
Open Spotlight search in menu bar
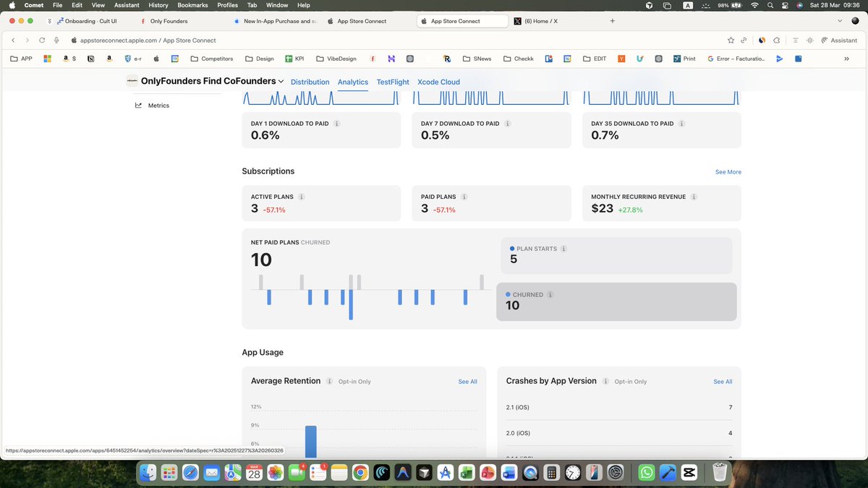pos(770,5)
